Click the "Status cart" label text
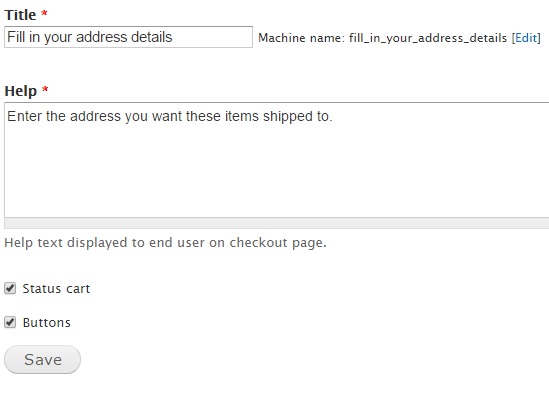The image size is (549, 393). tap(56, 289)
